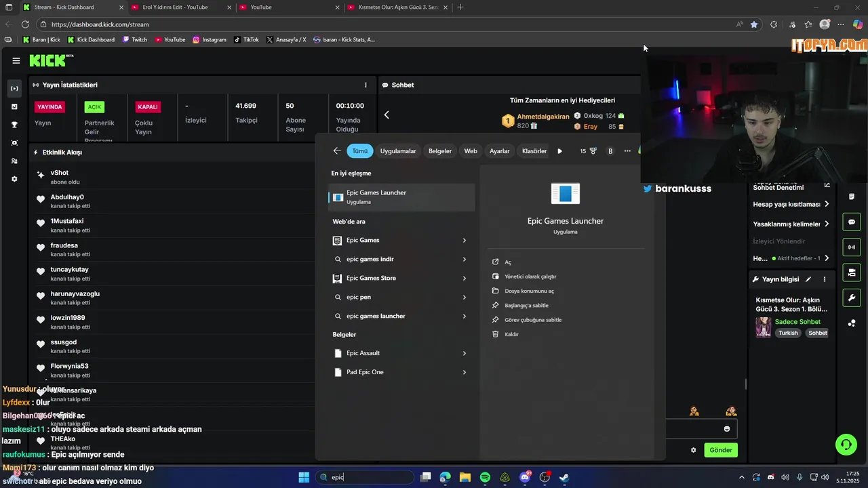868x488 pixels.
Task: Open the Stream section in Kick sidebar
Action: tap(14, 89)
